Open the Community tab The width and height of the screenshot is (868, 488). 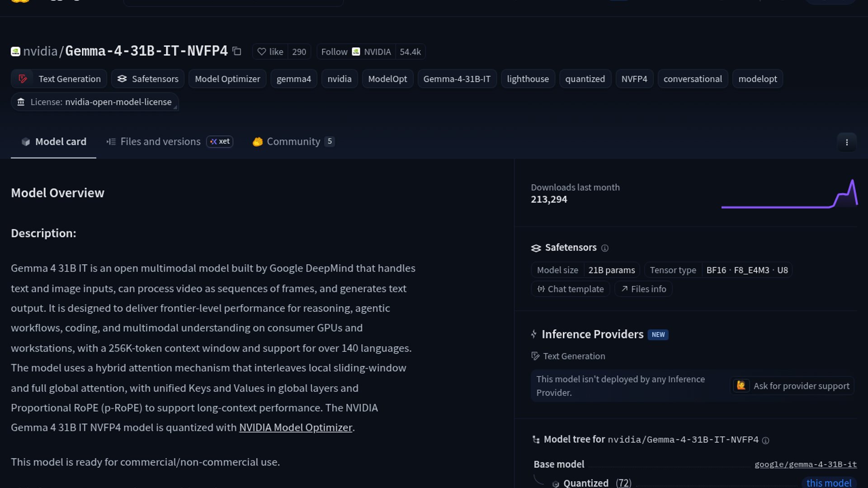pyautogui.click(x=293, y=142)
